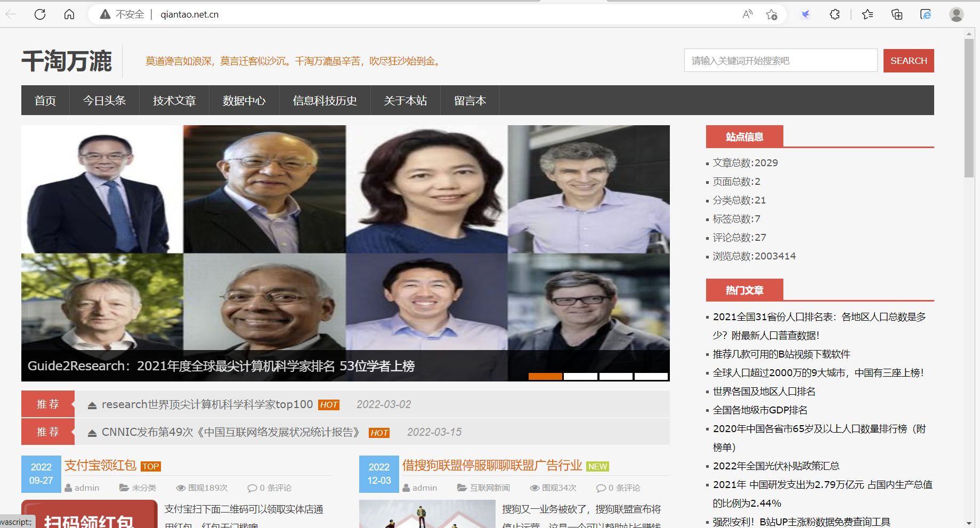This screenshot has height=528, width=980.
Task: Open 2020年中国各省市65岁及以上人口 link
Action: [820, 438]
